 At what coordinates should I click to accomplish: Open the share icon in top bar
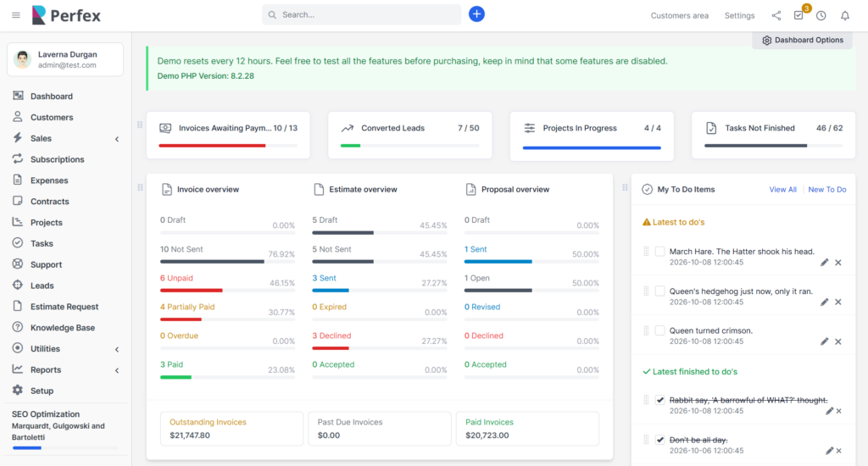tap(776, 15)
